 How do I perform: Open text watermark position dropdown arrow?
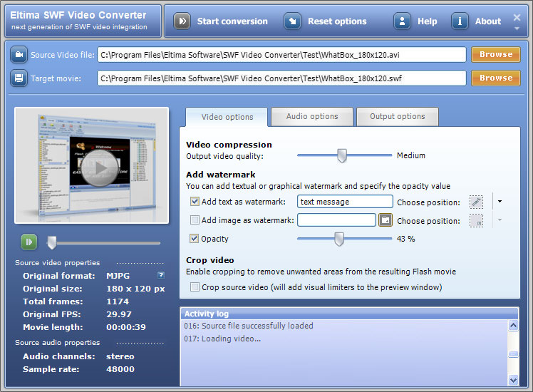click(500, 202)
